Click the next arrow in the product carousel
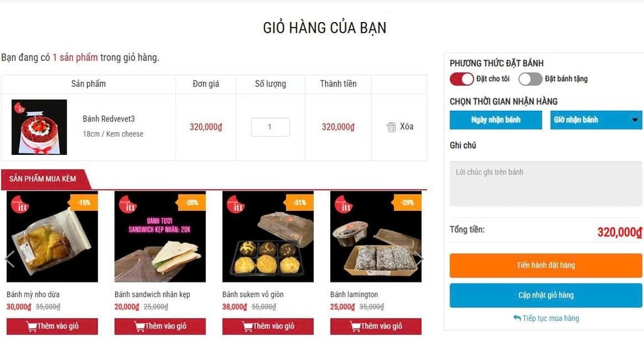This screenshot has width=644, height=348. click(x=419, y=259)
